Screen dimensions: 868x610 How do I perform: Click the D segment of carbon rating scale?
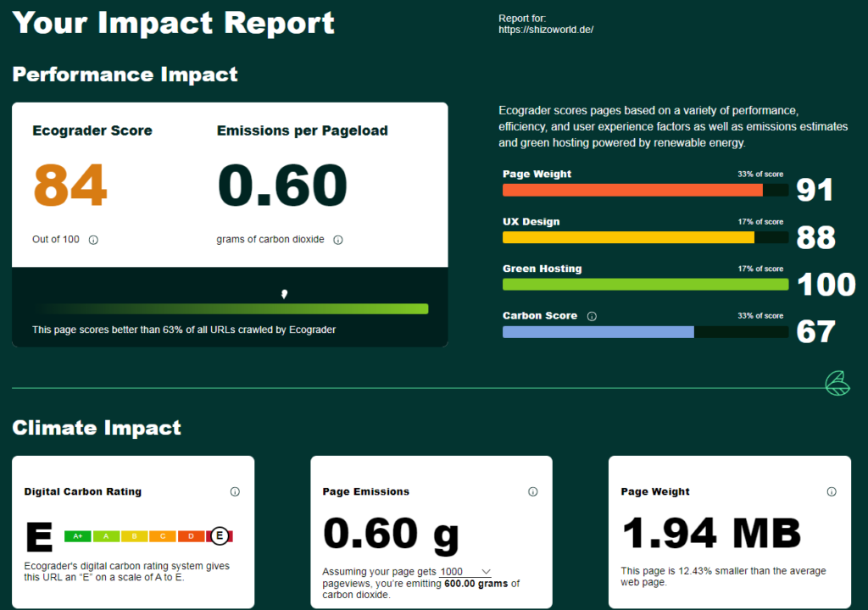click(x=191, y=535)
